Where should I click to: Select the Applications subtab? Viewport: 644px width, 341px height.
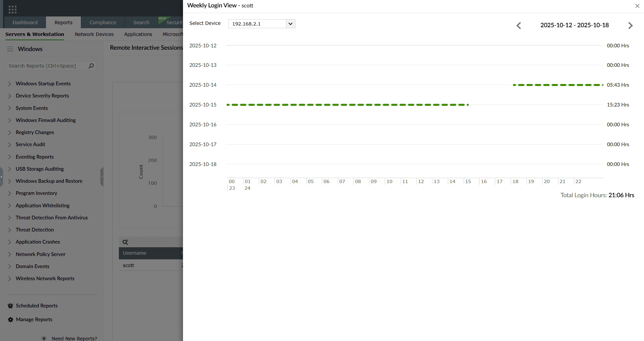point(138,34)
